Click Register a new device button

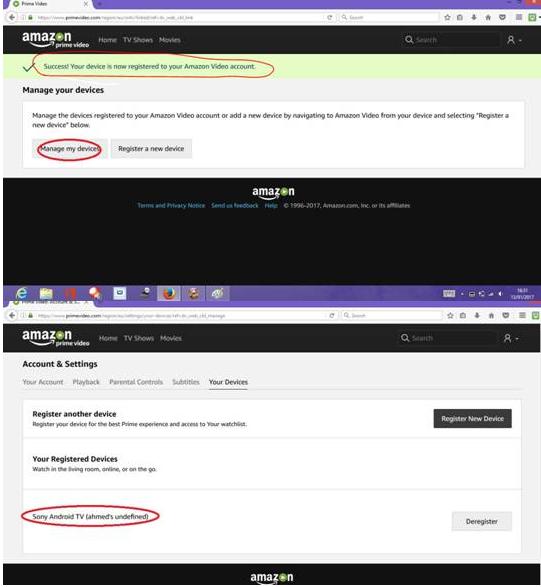pos(151,149)
